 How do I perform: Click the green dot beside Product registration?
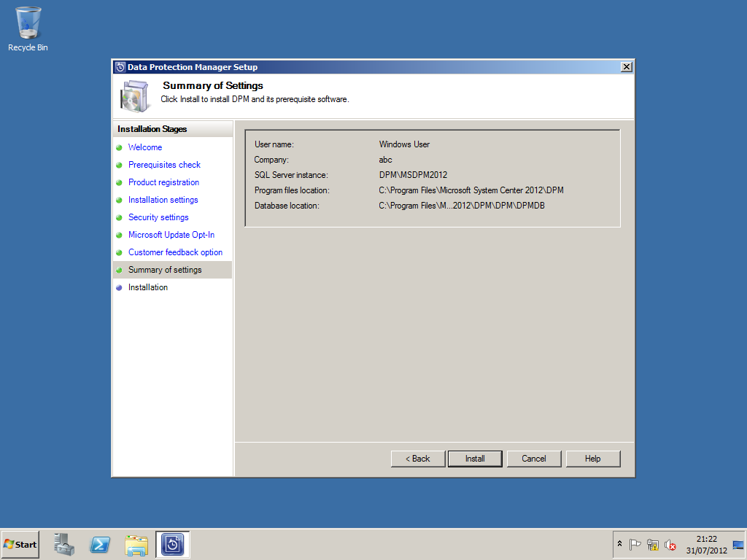[x=119, y=183]
